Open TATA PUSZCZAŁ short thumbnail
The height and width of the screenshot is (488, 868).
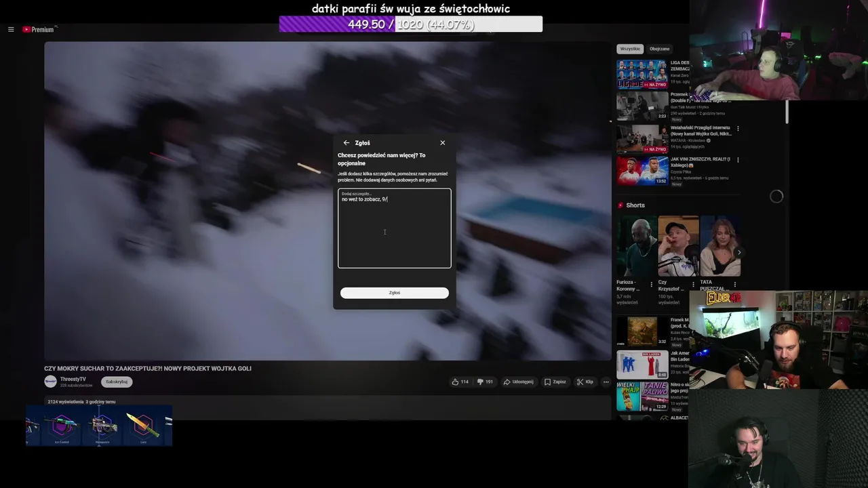click(720, 246)
